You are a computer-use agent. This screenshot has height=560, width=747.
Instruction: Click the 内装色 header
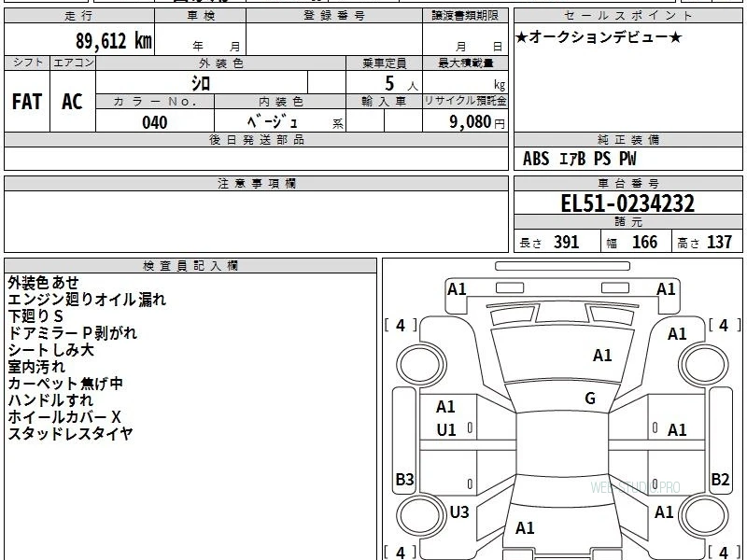pos(280,102)
